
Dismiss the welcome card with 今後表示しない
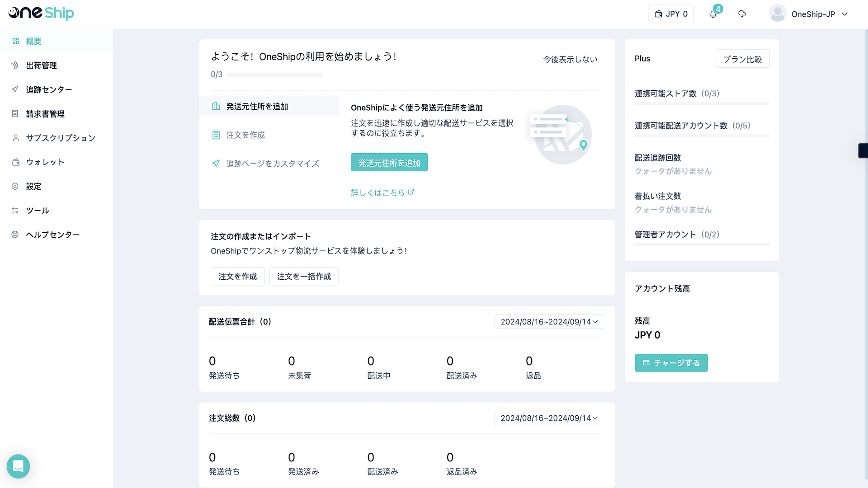coord(570,59)
